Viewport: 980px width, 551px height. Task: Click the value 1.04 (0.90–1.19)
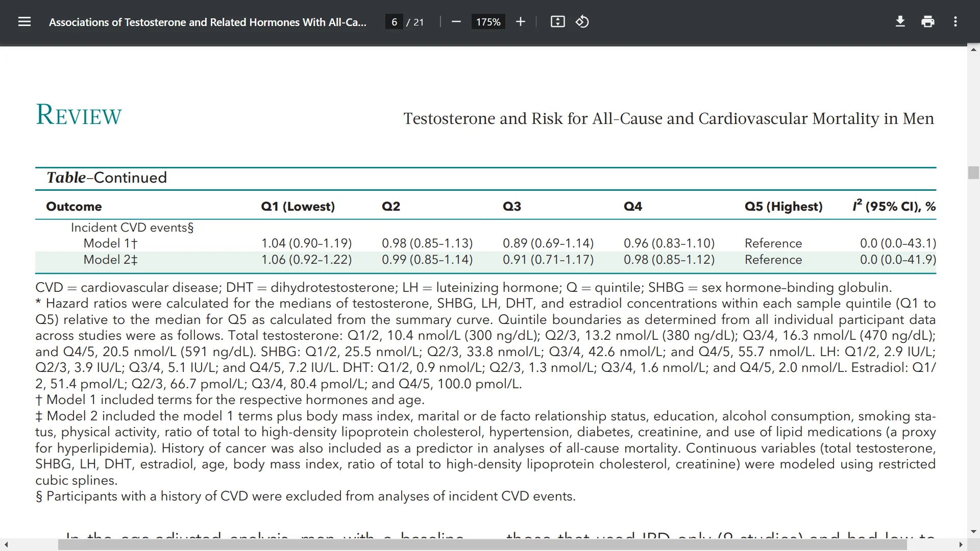click(306, 243)
